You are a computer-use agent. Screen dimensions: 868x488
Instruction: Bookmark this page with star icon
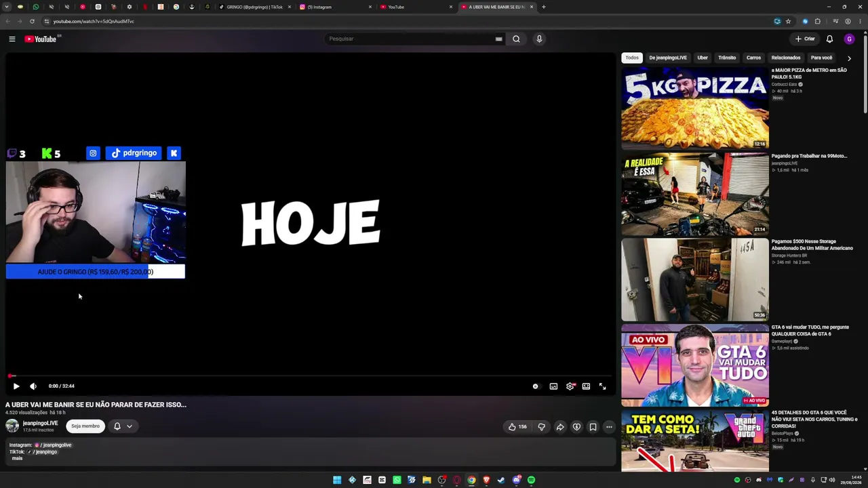788,21
